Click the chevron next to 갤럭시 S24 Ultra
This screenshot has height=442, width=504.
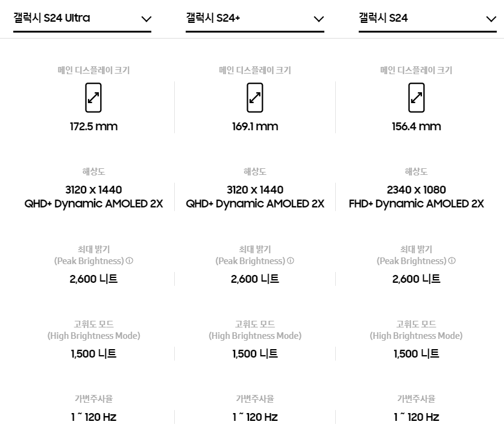coord(146,19)
